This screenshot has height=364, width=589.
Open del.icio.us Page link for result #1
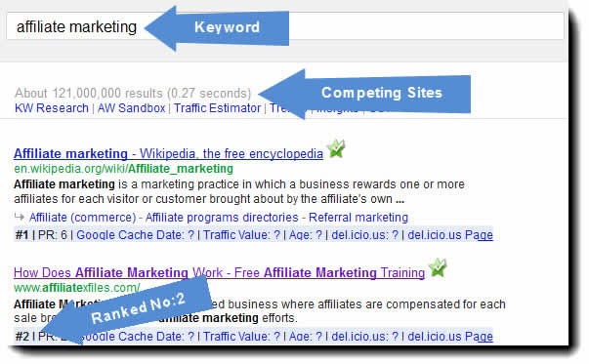450,235
